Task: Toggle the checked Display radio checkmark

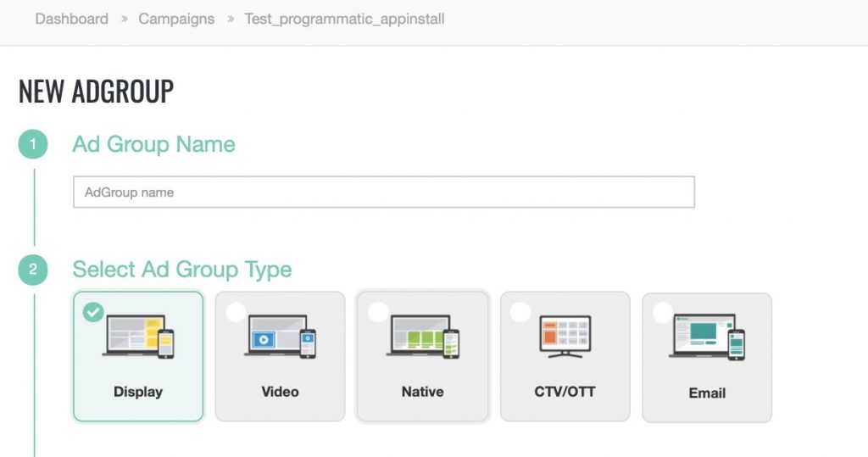Action: 93,312
